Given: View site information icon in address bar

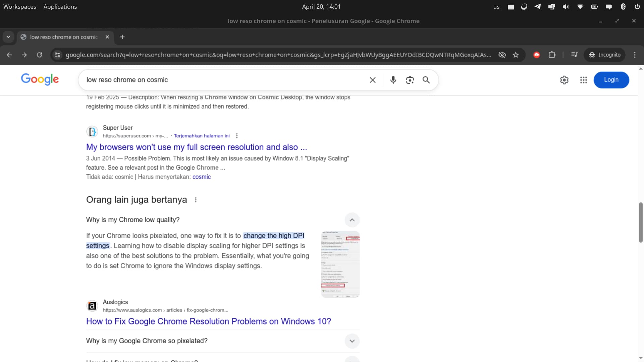Looking at the screenshot, I should (x=57, y=55).
